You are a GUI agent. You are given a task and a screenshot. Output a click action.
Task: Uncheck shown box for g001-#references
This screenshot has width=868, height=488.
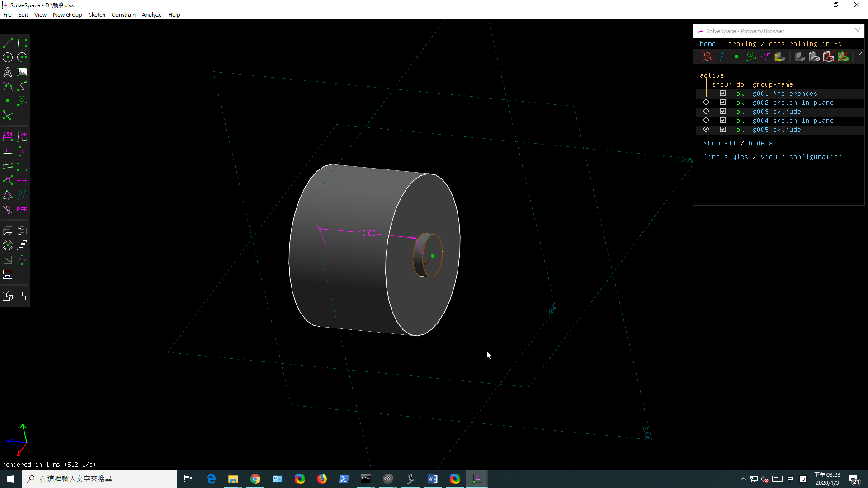click(x=722, y=94)
